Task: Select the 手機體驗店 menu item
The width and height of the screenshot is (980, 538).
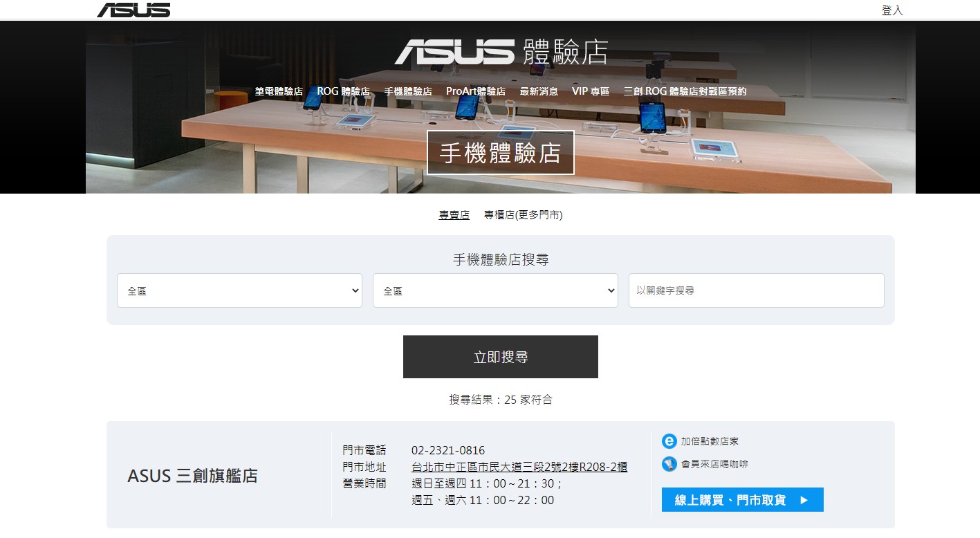Action: pyautogui.click(x=408, y=91)
